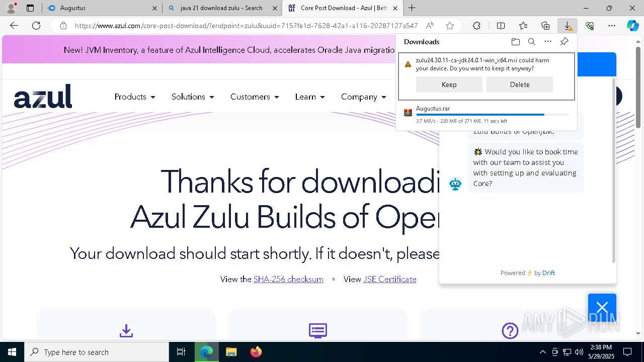Image resolution: width=644 pixels, height=362 pixels.
Task: Open the Favorites list icon
Action: 523,26
